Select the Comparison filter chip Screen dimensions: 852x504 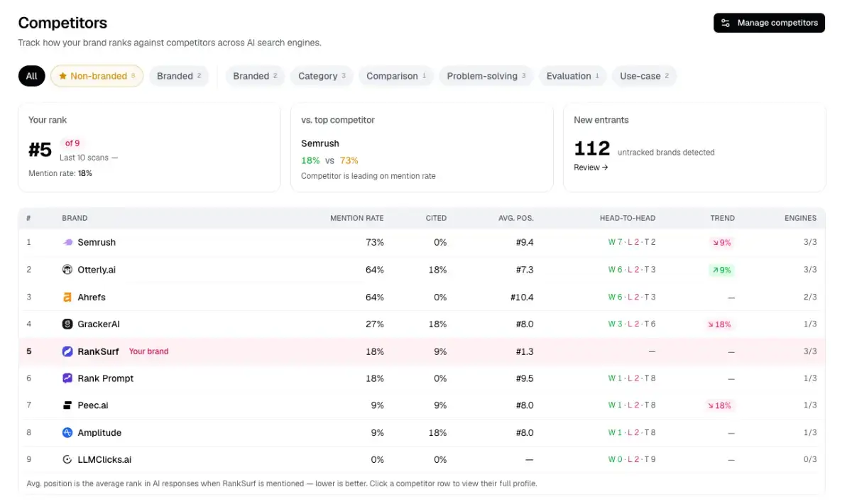point(396,76)
